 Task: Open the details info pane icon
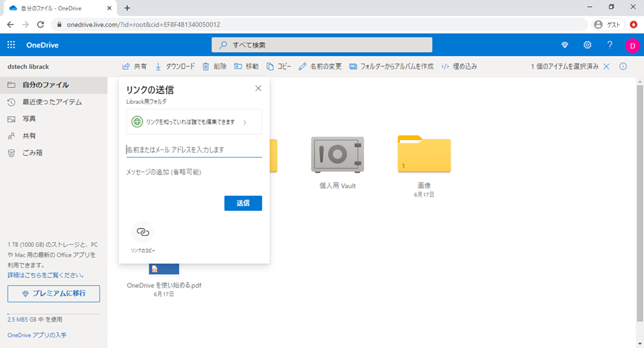pos(623,66)
